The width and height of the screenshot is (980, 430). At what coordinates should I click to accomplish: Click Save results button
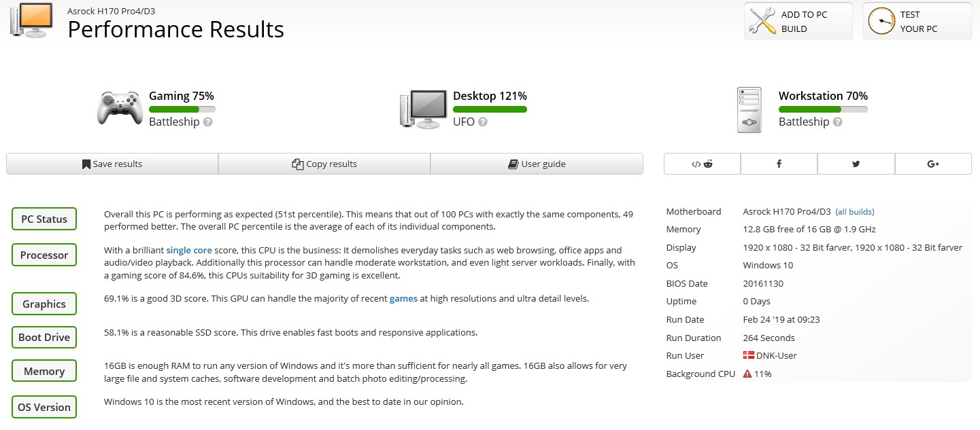point(112,164)
